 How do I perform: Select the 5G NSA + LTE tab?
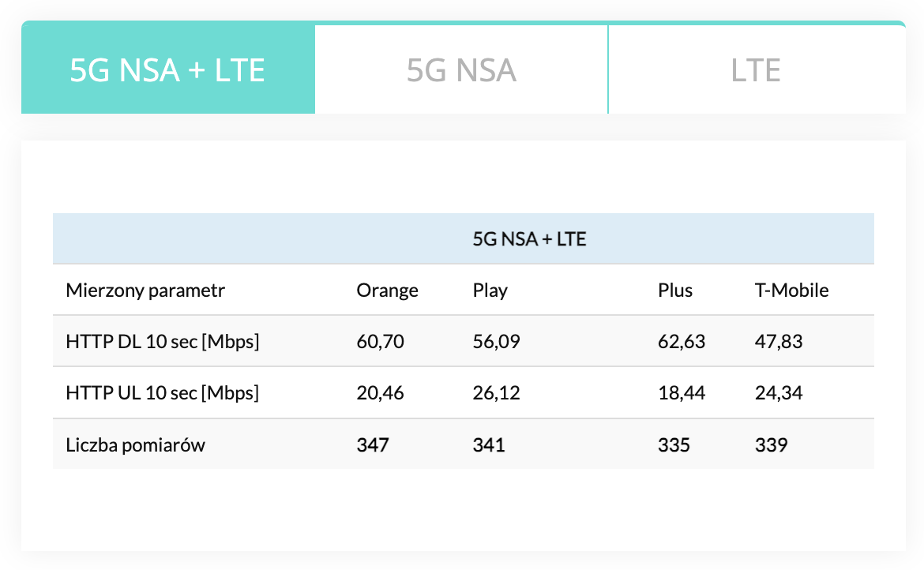[x=168, y=69]
